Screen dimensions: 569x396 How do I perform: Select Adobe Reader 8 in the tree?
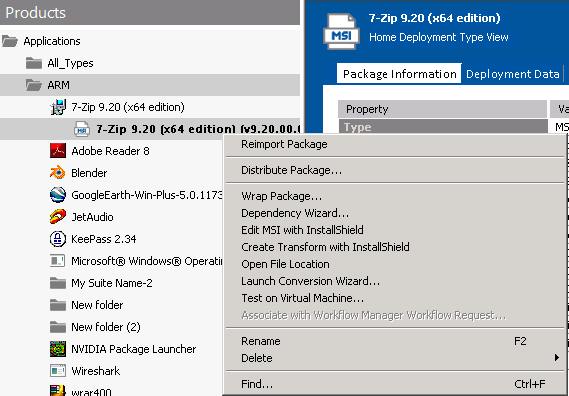(110, 151)
